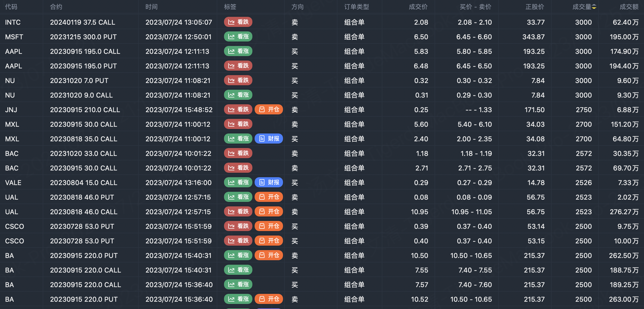Select the JNJ ticker cell
Viewport: 644px width, 309px height.
[11, 110]
